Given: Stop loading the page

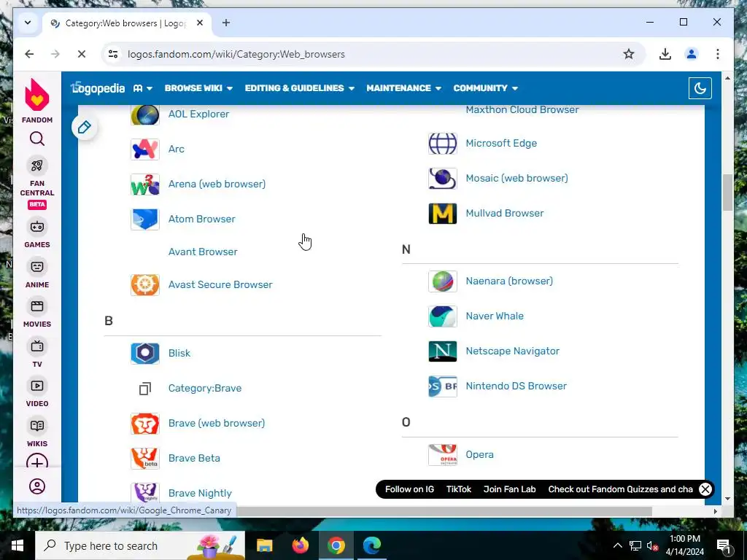Looking at the screenshot, I should pyautogui.click(x=82, y=54).
